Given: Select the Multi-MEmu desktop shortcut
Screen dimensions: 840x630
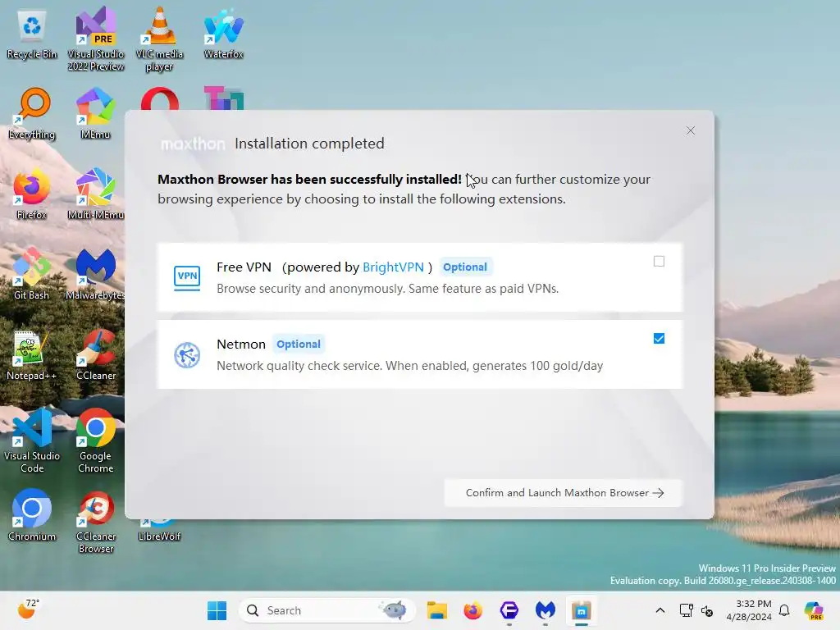Looking at the screenshot, I should [x=96, y=195].
